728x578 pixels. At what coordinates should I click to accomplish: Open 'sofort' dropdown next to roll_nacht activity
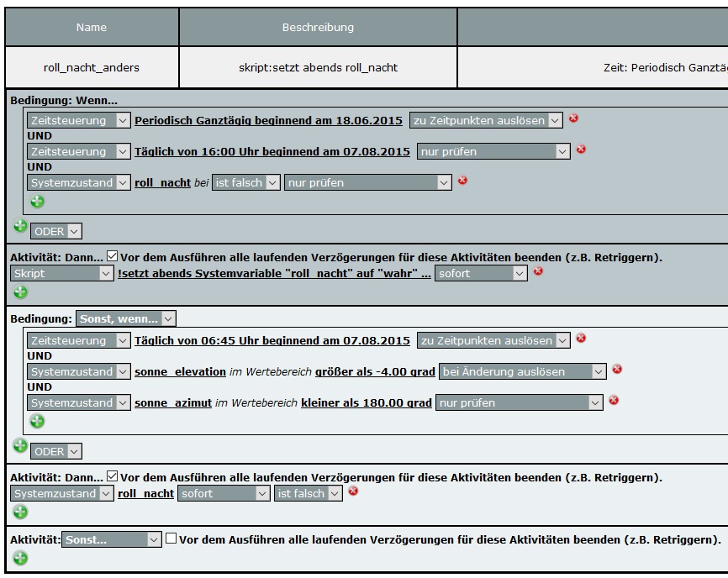point(224,494)
